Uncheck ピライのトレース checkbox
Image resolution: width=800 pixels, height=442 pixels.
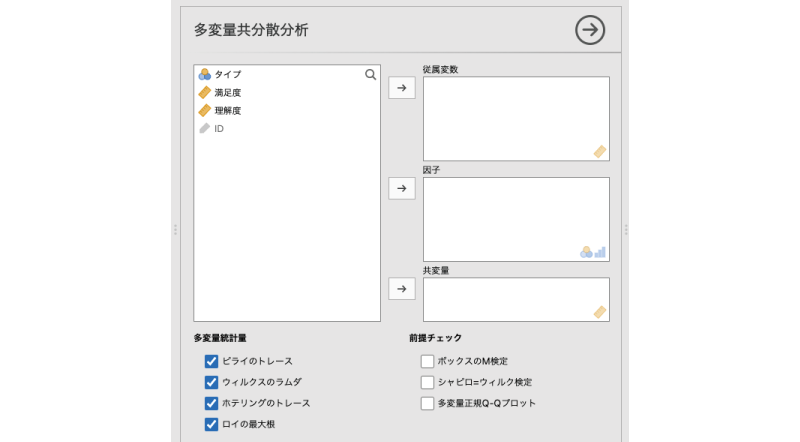click(211, 361)
